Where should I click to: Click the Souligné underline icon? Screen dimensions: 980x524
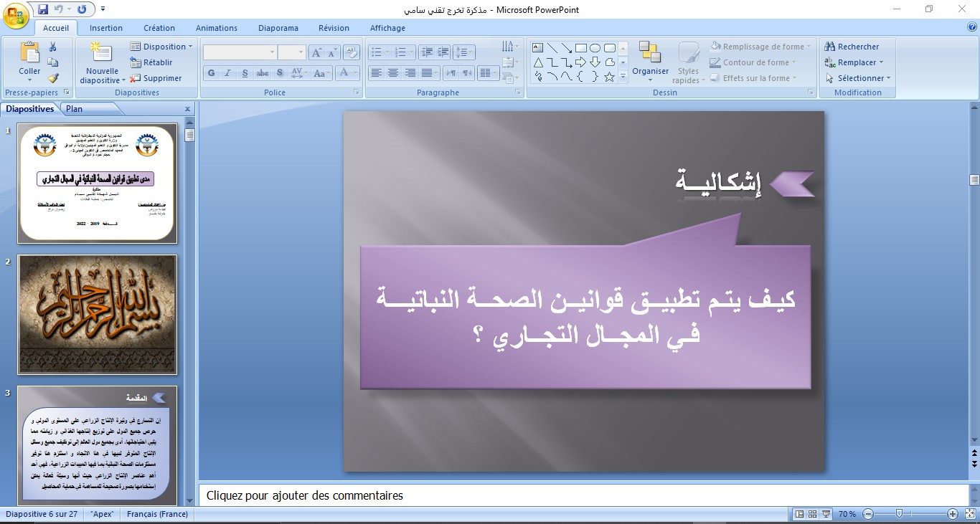click(x=245, y=73)
